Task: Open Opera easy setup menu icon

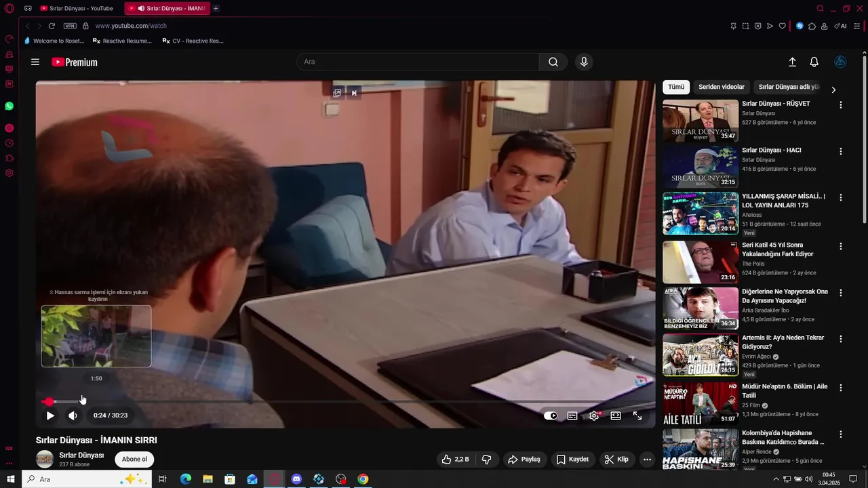Action: coord(857,26)
